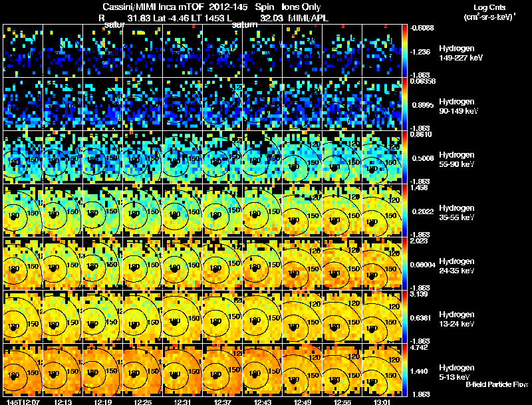
Task: Select the R value 31.83
Action: [139, 18]
